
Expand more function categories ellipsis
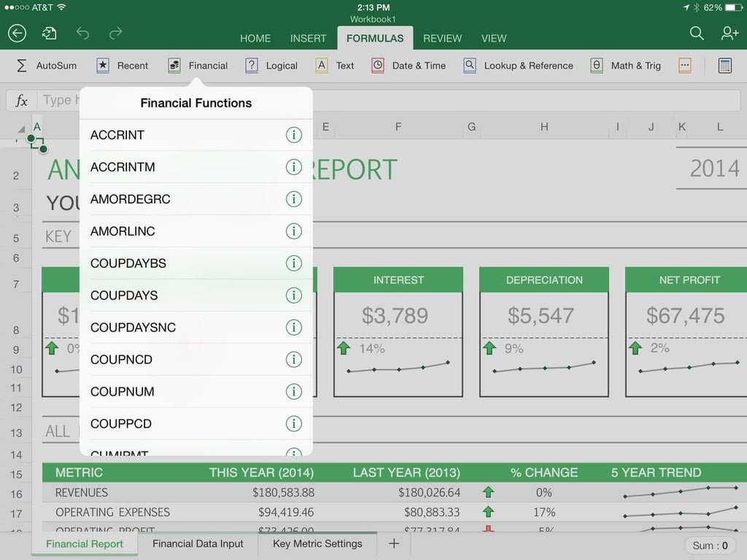pos(684,66)
